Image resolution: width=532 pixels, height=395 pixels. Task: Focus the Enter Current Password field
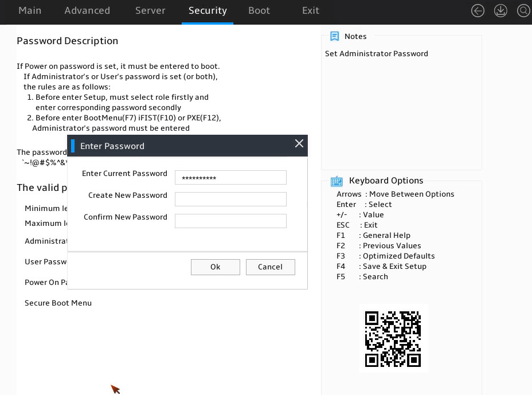[230, 178]
